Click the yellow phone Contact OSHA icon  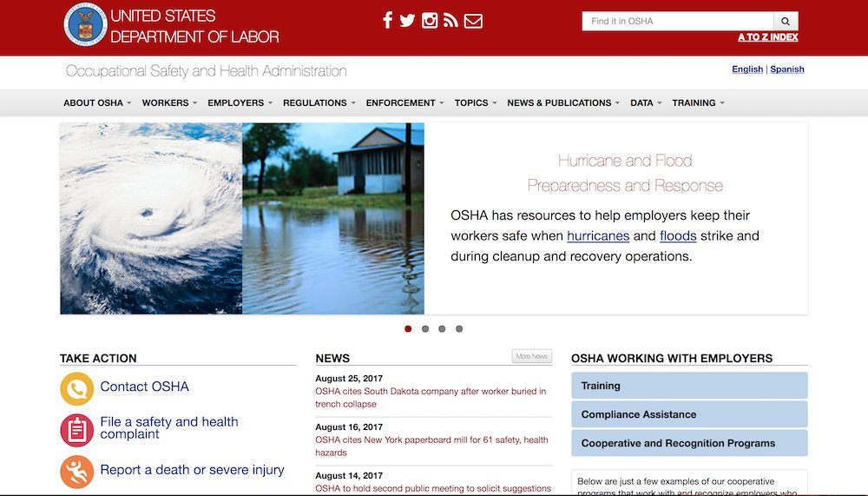[x=77, y=389]
